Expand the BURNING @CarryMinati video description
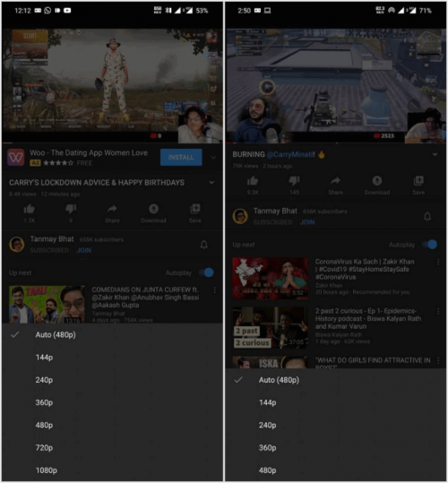 point(435,155)
